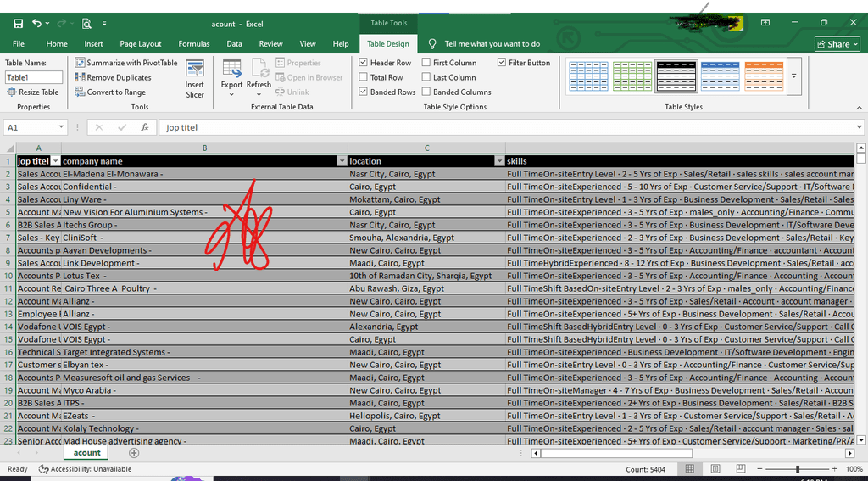This screenshot has width=868, height=481.
Task: Select the acount sheet tab
Action: point(87,453)
